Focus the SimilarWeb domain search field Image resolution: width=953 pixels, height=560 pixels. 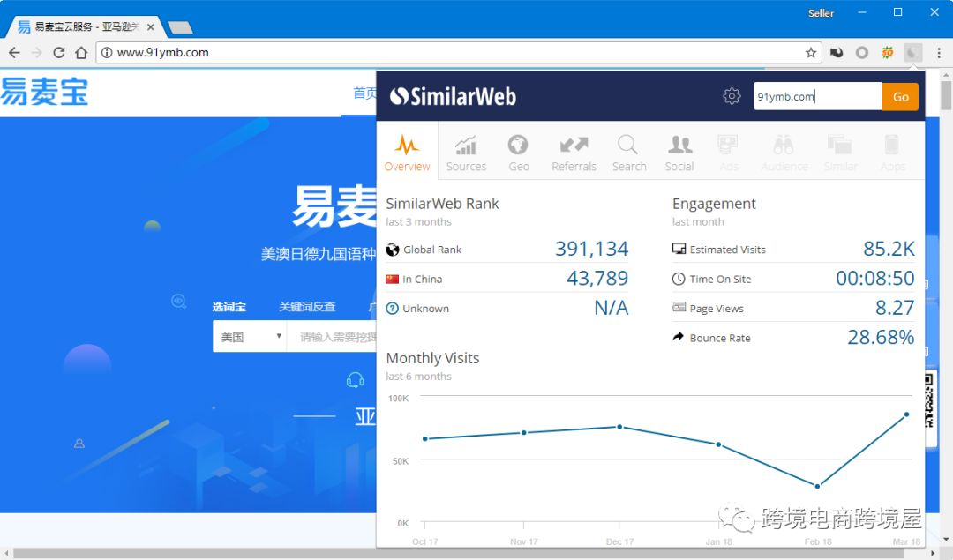[x=817, y=97]
